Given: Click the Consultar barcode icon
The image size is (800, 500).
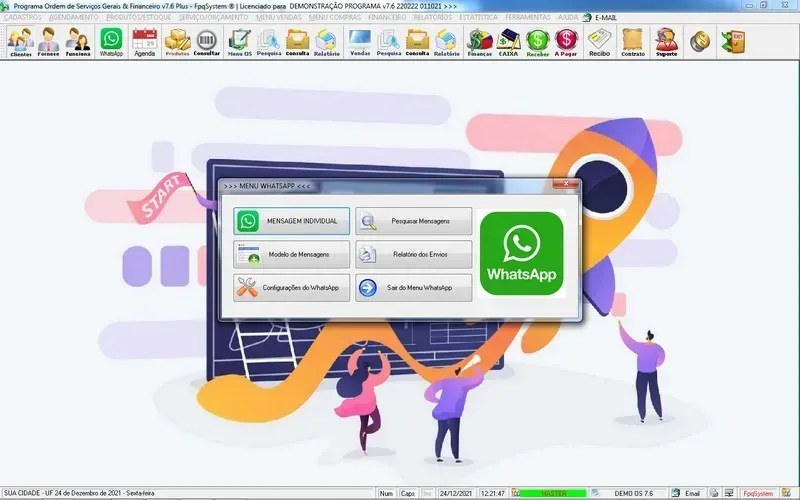Looking at the screenshot, I should coord(207,42).
